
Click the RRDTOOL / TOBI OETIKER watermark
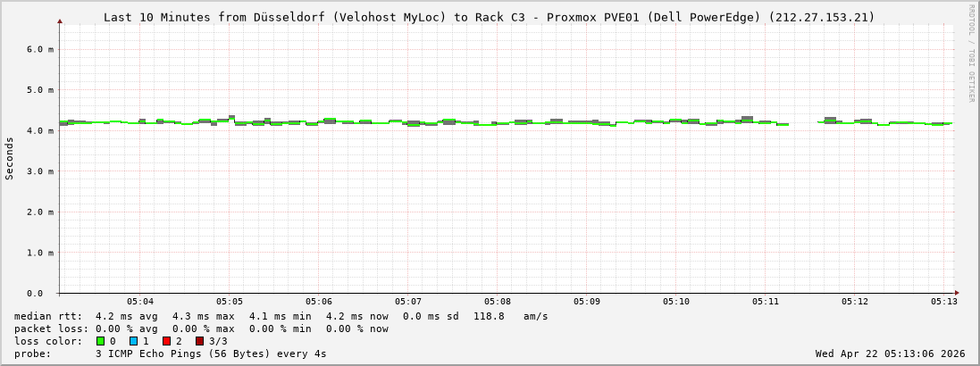[971, 53]
